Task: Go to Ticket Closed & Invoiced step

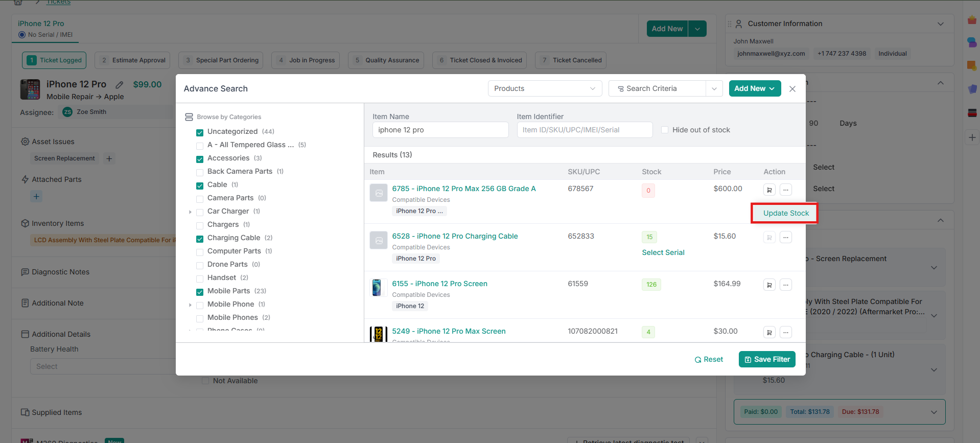Action: pyautogui.click(x=480, y=60)
